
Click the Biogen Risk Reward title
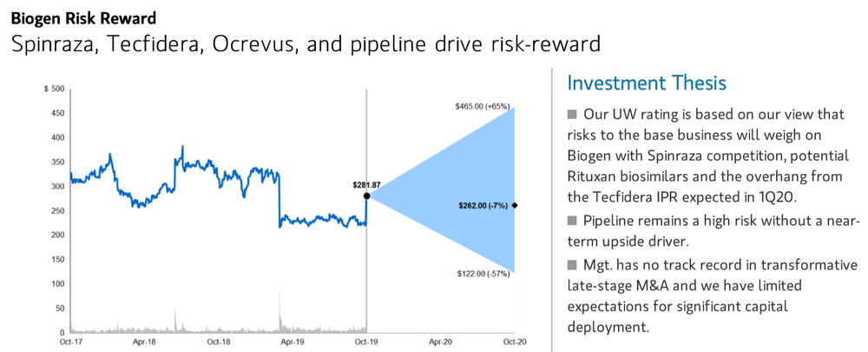[83, 18]
